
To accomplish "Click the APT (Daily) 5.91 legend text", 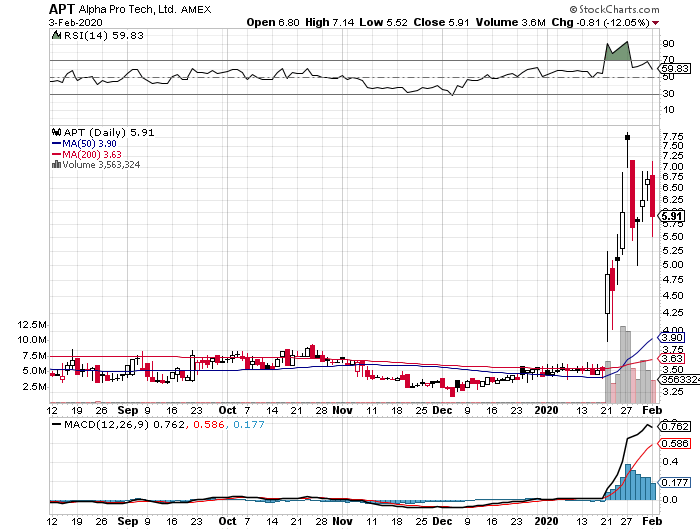I will [x=109, y=133].
